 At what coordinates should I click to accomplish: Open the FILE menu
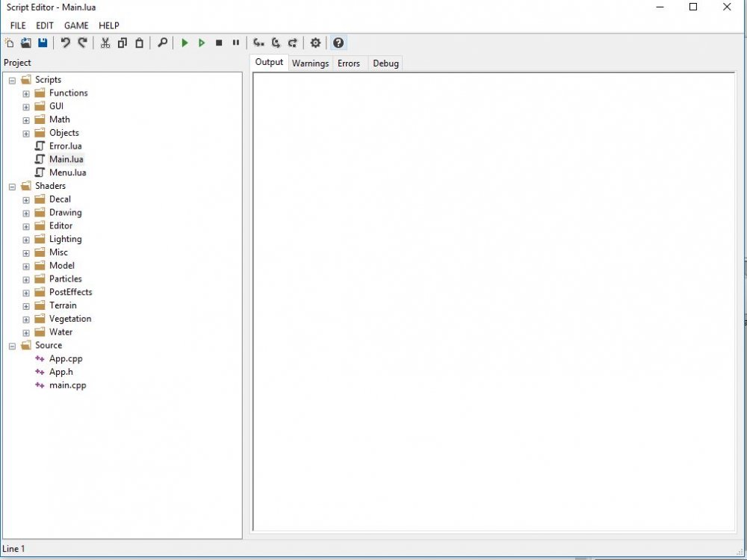pyautogui.click(x=18, y=25)
